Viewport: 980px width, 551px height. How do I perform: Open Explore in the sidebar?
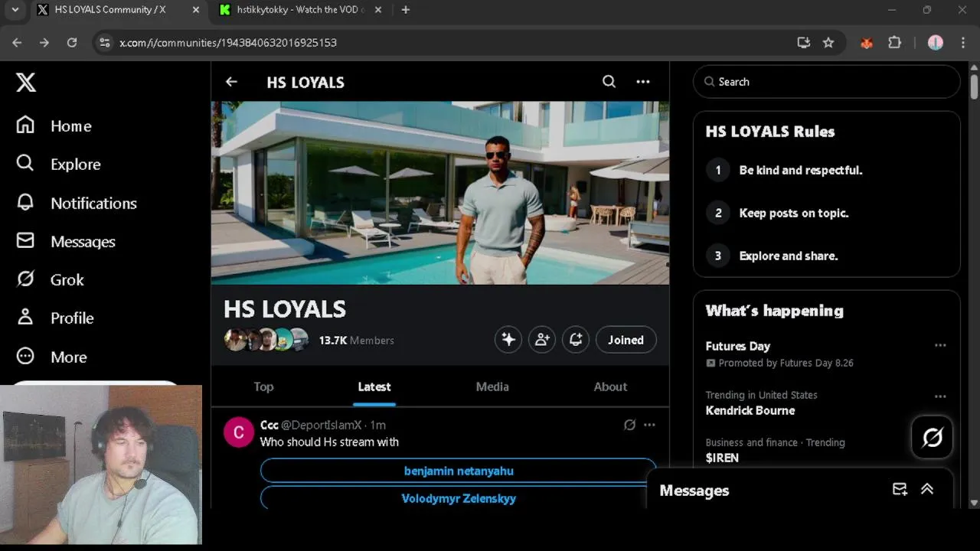point(58,164)
